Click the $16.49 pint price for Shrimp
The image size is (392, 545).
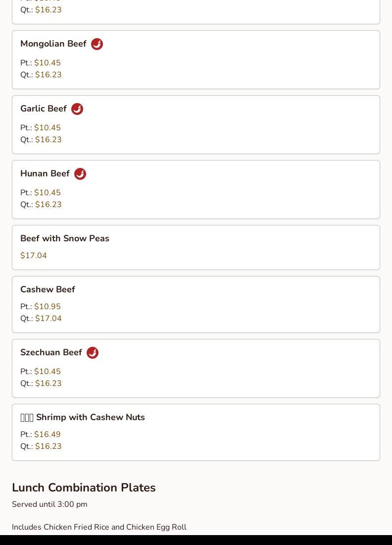pos(48,435)
